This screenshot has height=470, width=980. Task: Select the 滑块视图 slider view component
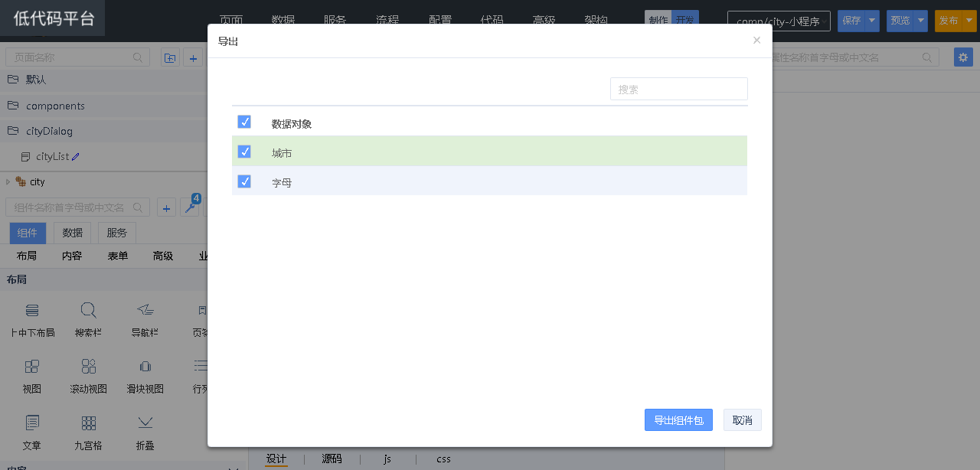[145, 367]
